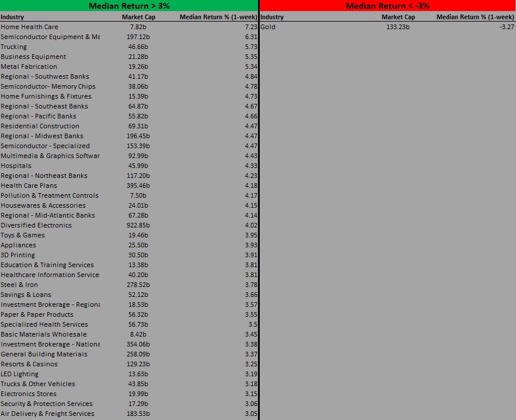Click the LED Lighting cell
Viewport: 516px width, 420px height.
pyautogui.click(x=19, y=374)
